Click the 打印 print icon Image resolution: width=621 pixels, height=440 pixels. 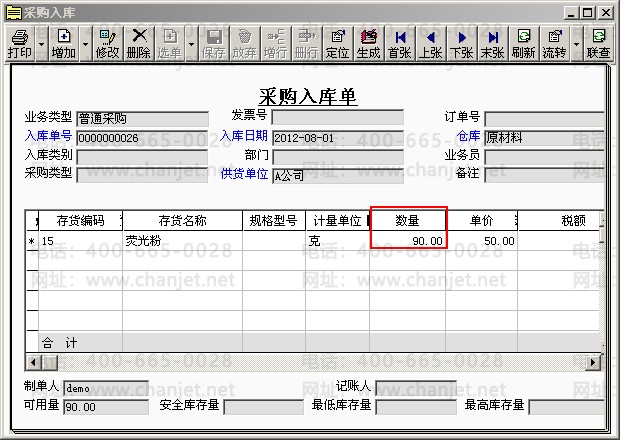[x=20, y=44]
